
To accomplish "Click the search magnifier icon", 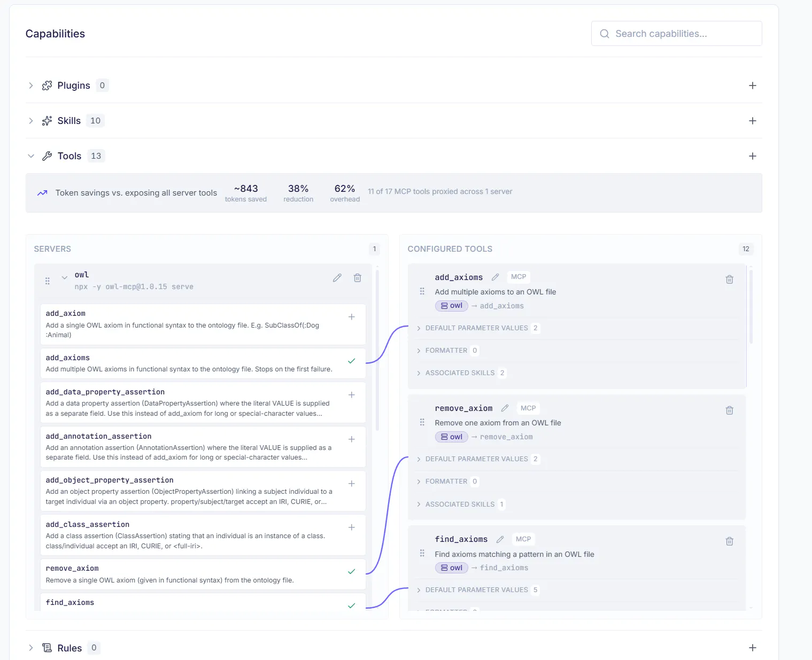I will [x=605, y=34].
